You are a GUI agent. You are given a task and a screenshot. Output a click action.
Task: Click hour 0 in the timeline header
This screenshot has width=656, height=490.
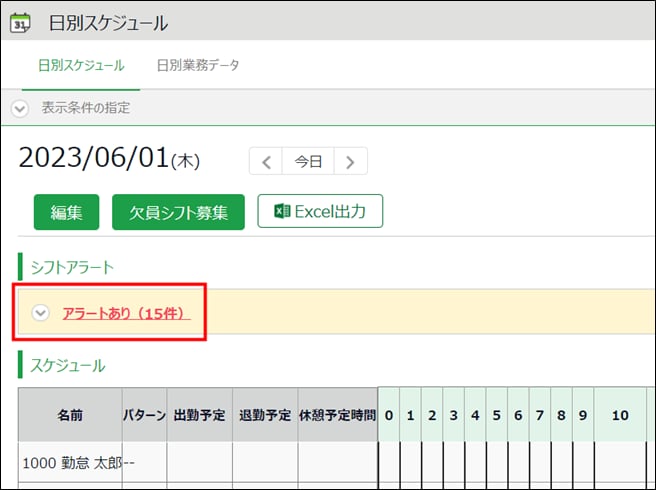(388, 414)
